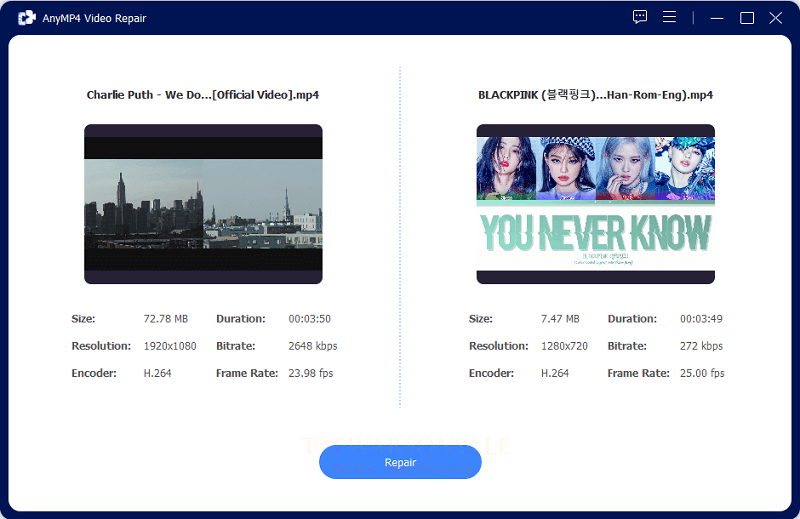
Task: Click the 1280x720 resolution value
Action: [x=564, y=346]
